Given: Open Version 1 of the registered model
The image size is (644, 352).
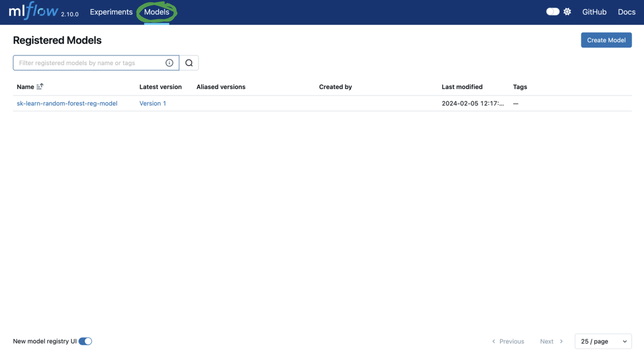Looking at the screenshot, I should click(153, 103).
